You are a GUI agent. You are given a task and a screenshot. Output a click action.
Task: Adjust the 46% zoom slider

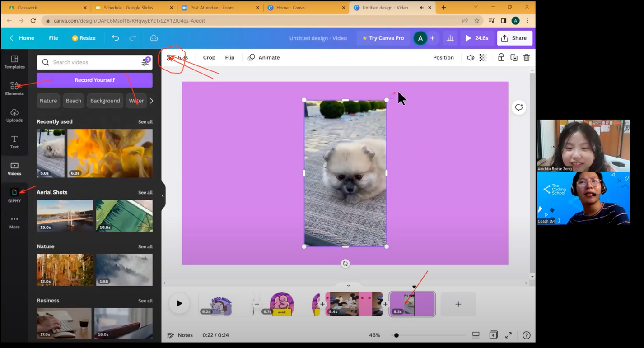coord(397,335)
